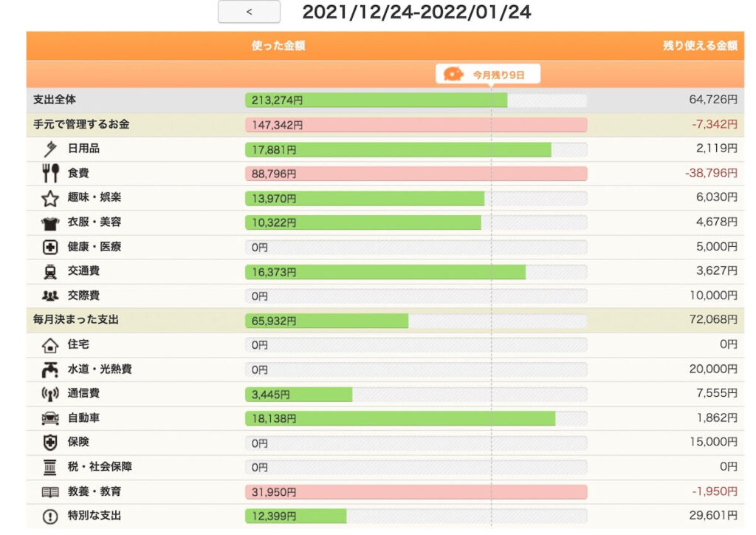Go to previous period with < button
The width and height of the screenshot is (756, 535).
(249, 12)
